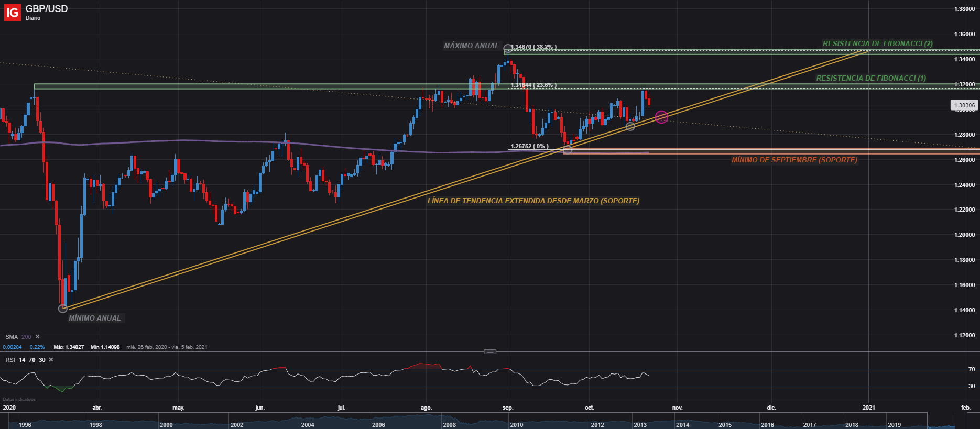Click the 2019 mark in the navigator
This screenshot has height=429, width=980.
pos(895,425)
